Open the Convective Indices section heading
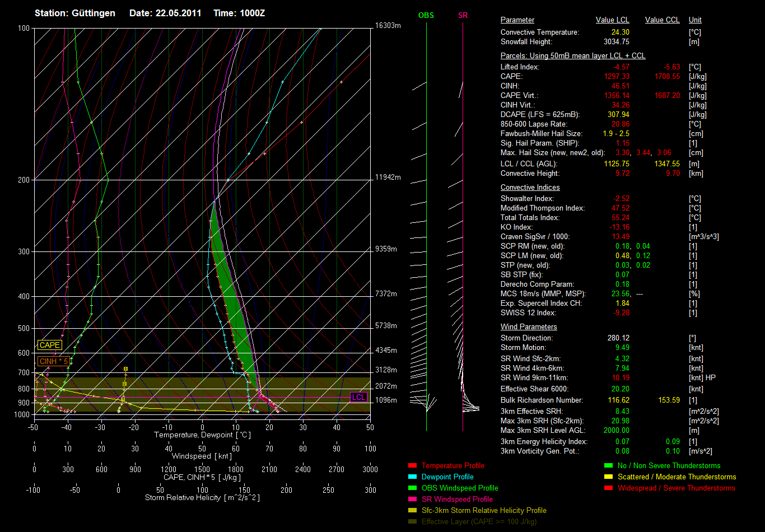The height and width of the screenshot is (532, 765). tap(530, 188)
